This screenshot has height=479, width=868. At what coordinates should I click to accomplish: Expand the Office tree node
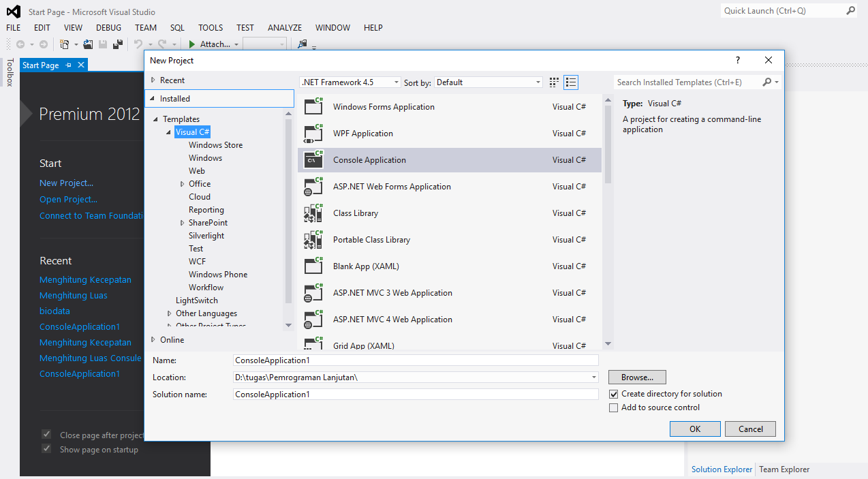coord(183,184)
